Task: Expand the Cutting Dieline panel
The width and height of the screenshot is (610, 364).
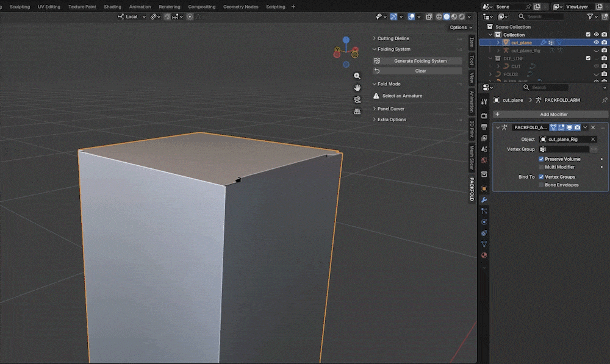Action: click(x=375, y=38)
